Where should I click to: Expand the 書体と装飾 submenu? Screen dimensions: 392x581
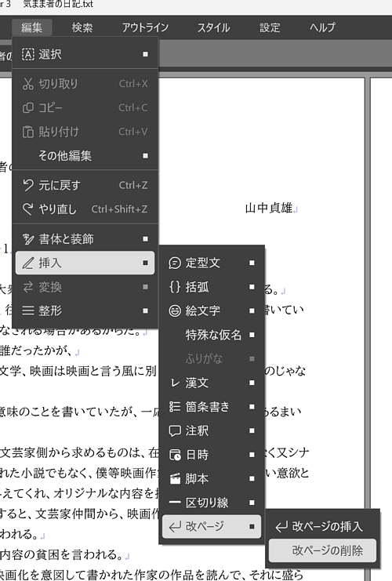(x=146, y=239)
